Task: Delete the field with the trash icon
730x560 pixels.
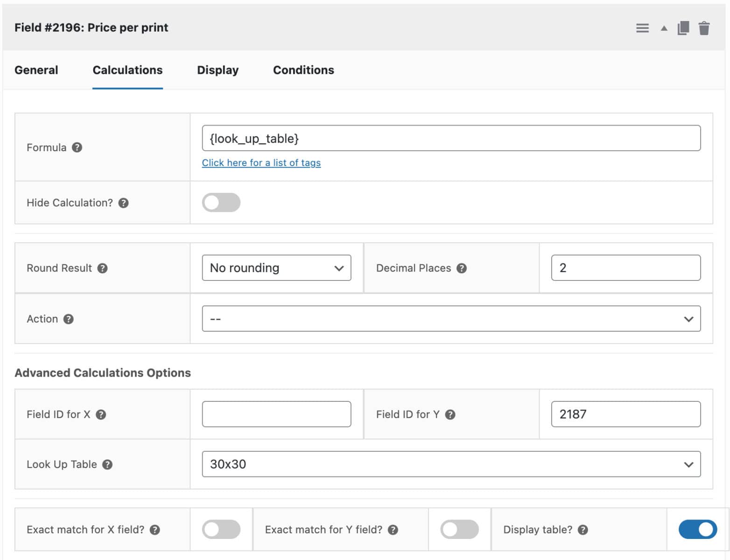Action: [704, 28]
